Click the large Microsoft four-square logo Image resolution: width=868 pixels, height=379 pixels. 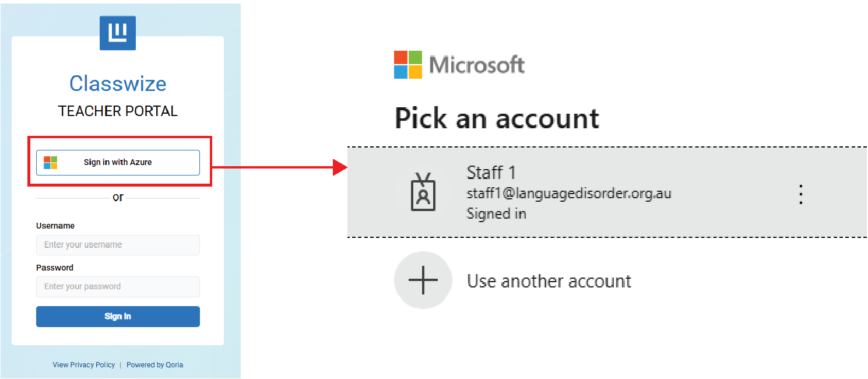coord(408,65)
